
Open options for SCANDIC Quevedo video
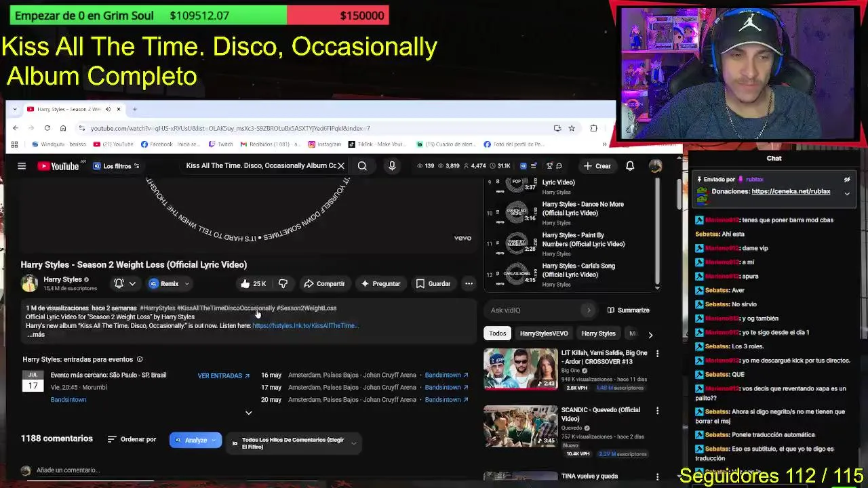pos(657,410)
